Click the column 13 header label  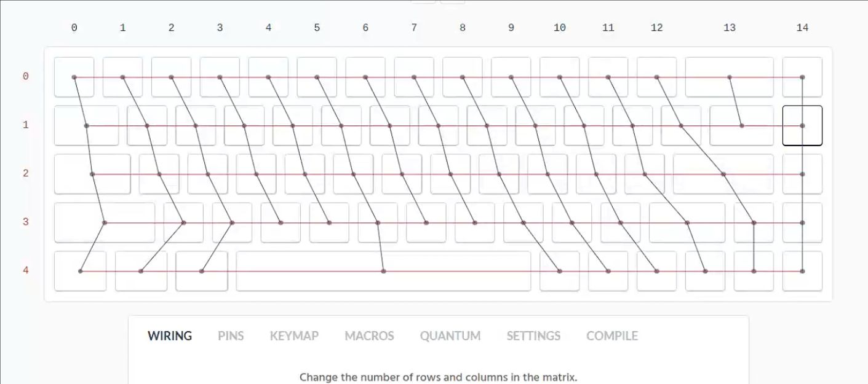click(730, 28)
